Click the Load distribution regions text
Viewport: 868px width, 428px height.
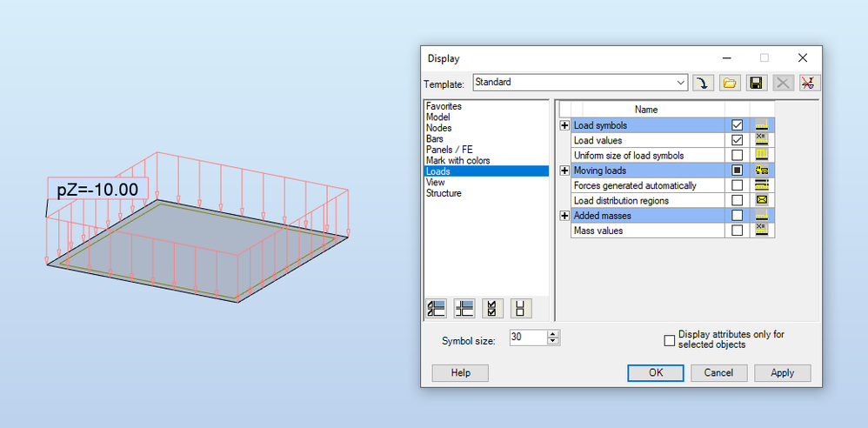[621, 200]
